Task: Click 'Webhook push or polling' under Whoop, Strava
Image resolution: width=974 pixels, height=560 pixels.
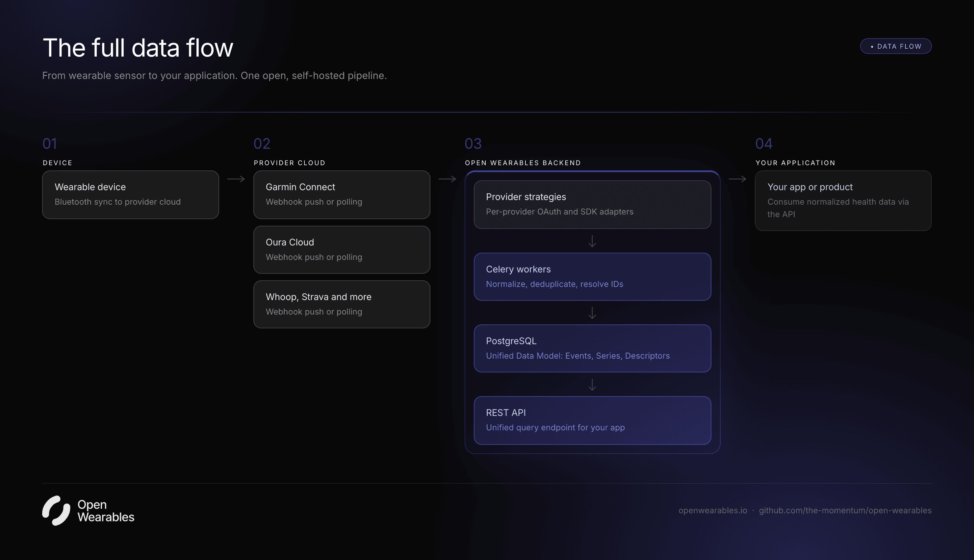Action: click(x=314, y=312)
